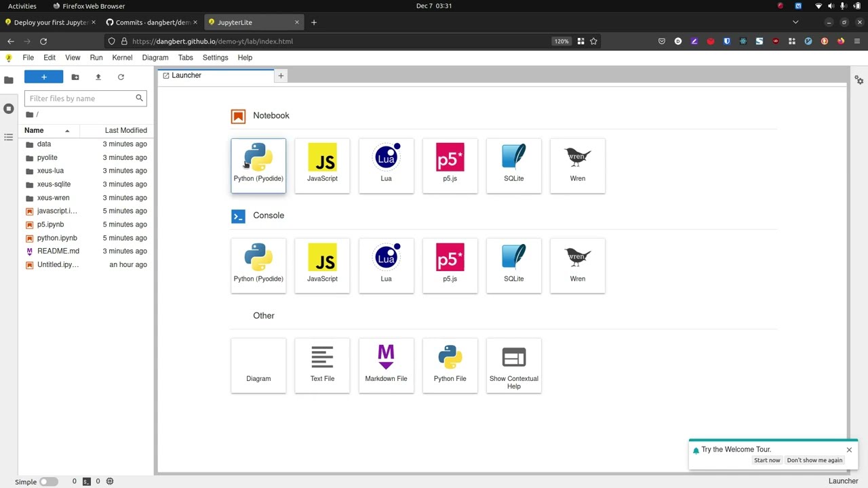
Task: Open Python (Pyodide) console
Action: pyautogui.click(x=258, y=266)
